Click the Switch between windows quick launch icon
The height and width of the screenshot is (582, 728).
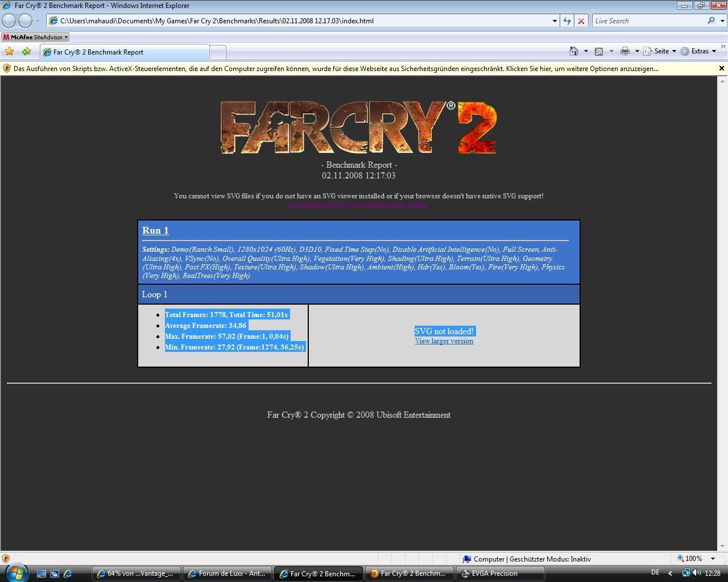click(55, 573)
